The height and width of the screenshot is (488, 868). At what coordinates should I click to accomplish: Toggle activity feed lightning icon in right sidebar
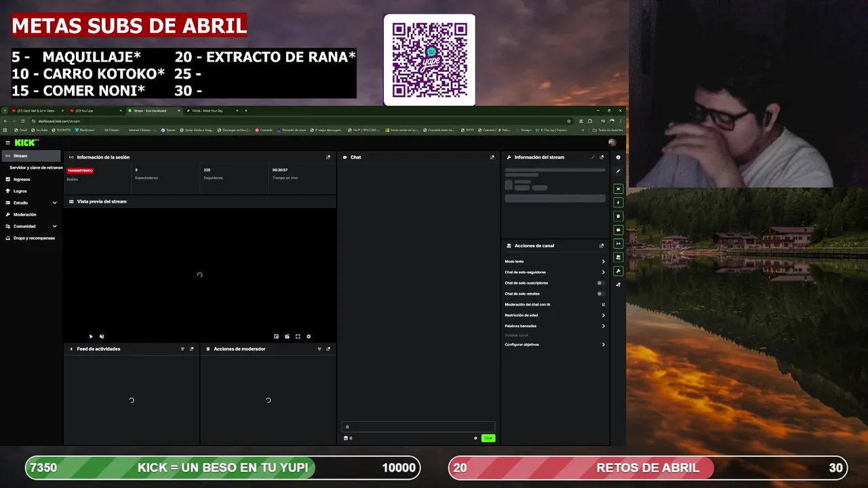coord(618,202)
